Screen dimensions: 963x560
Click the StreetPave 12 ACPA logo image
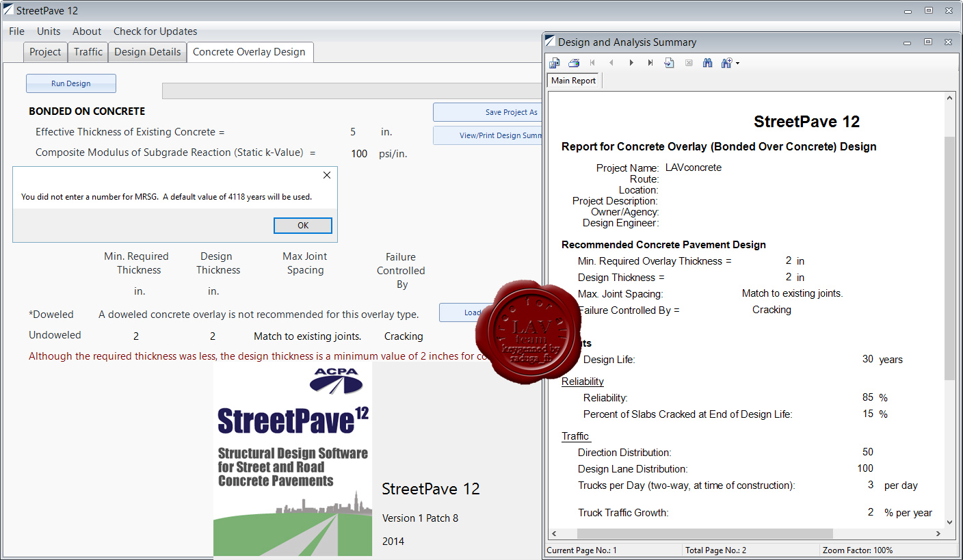click(293, 459)
